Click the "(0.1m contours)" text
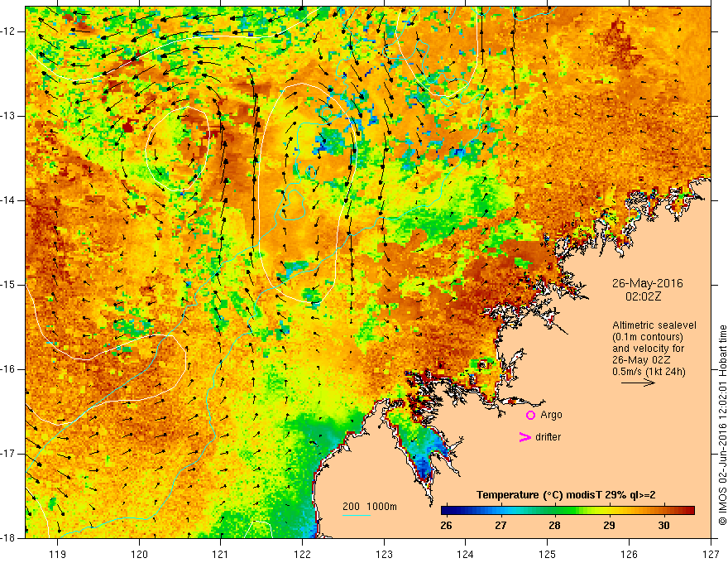The height and width of the screenshot is (563, 728). (x=647, y=337)
